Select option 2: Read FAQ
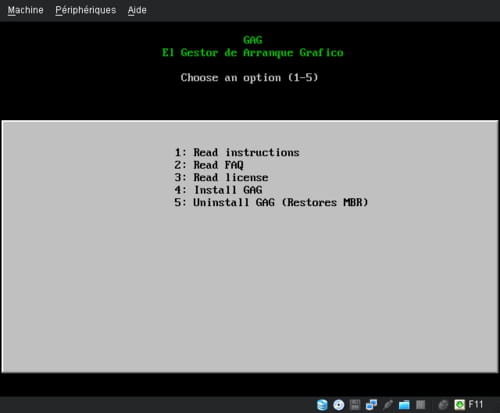This screenshot has width=500, height=413. click(209, 165)
